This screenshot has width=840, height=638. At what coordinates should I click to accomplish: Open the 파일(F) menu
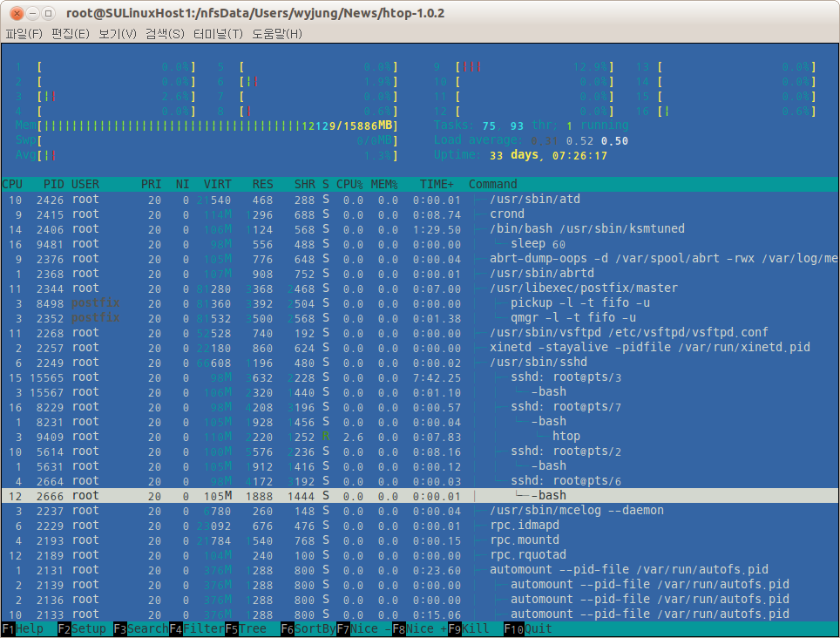coord(24,34)
